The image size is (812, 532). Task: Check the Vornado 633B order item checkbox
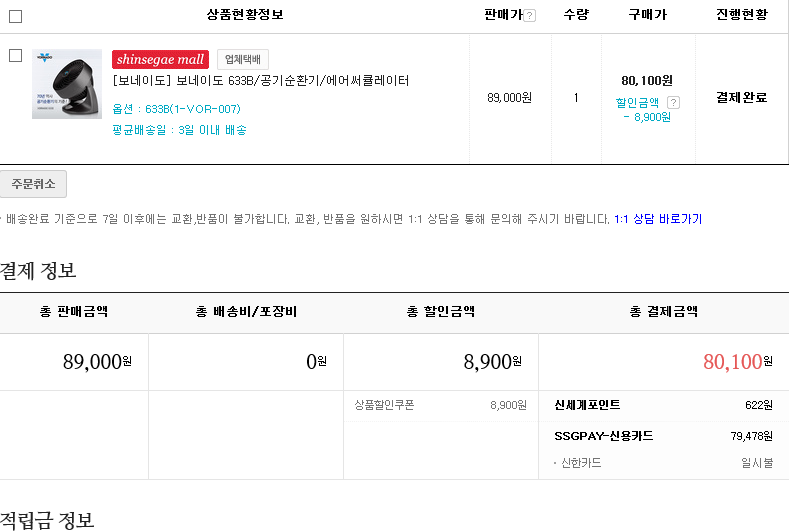[15, 56]
